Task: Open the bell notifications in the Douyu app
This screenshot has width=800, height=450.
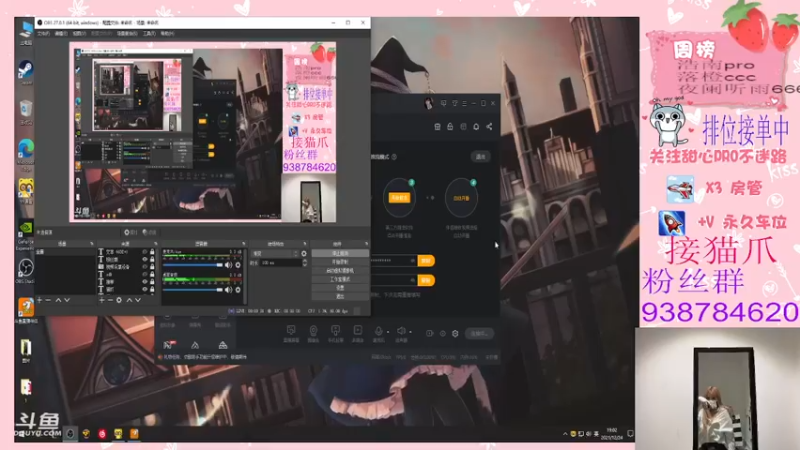Action: click(x=476, y=127)
